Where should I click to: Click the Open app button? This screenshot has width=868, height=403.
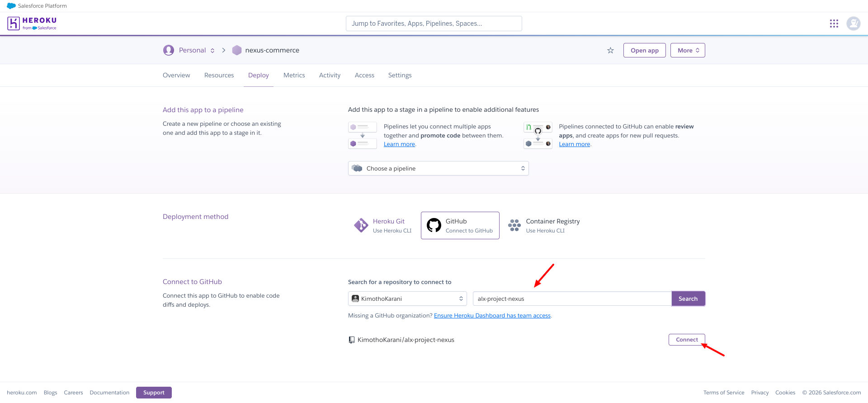(645, 50)
